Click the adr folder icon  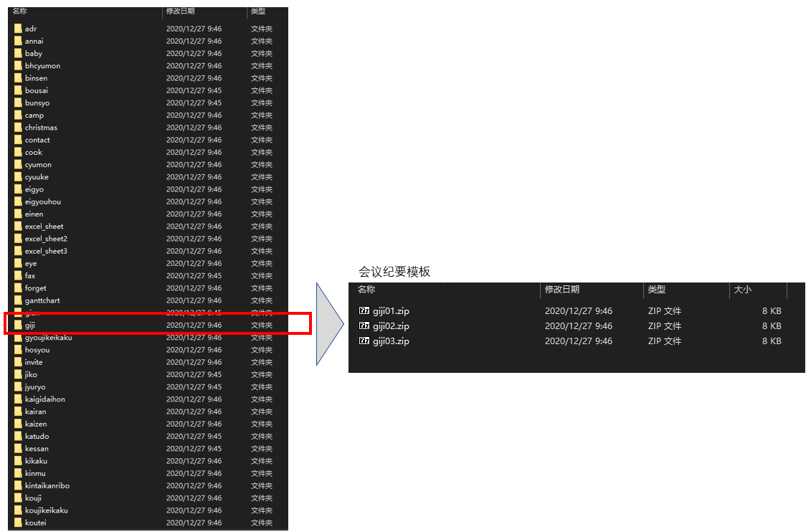[18, 29]
